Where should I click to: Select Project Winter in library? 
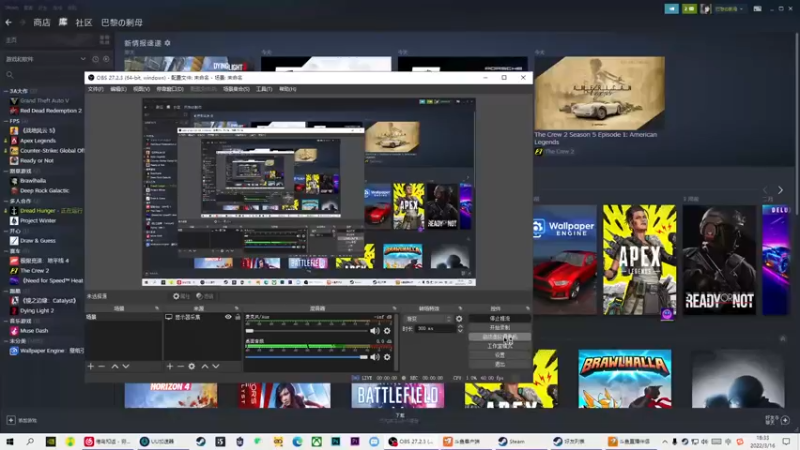coord(38,220)
